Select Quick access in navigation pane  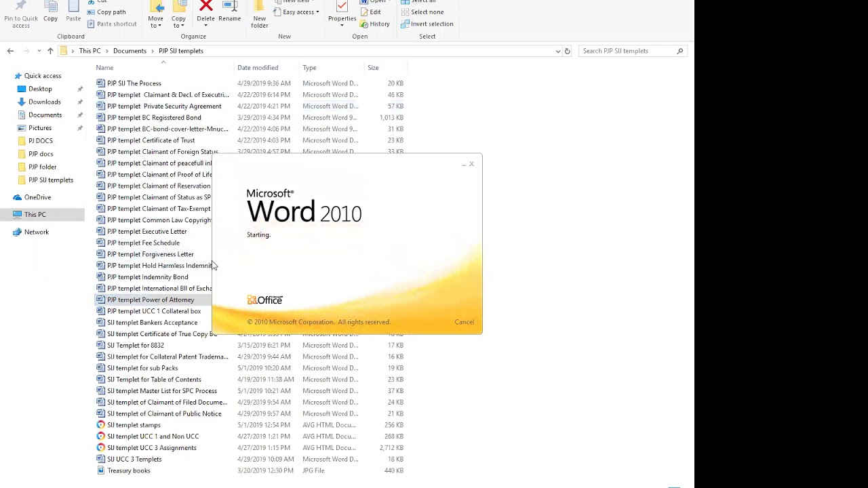click(x=43, y=76)
